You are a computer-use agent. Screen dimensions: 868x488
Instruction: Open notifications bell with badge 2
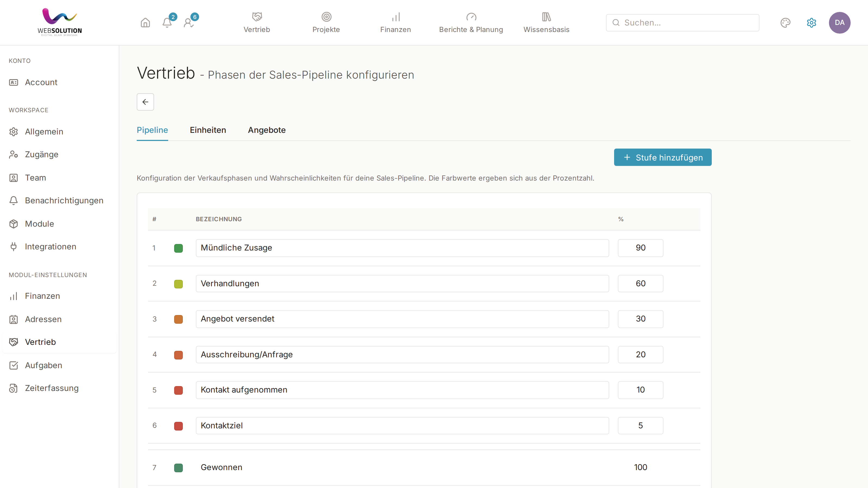(167, 23)
